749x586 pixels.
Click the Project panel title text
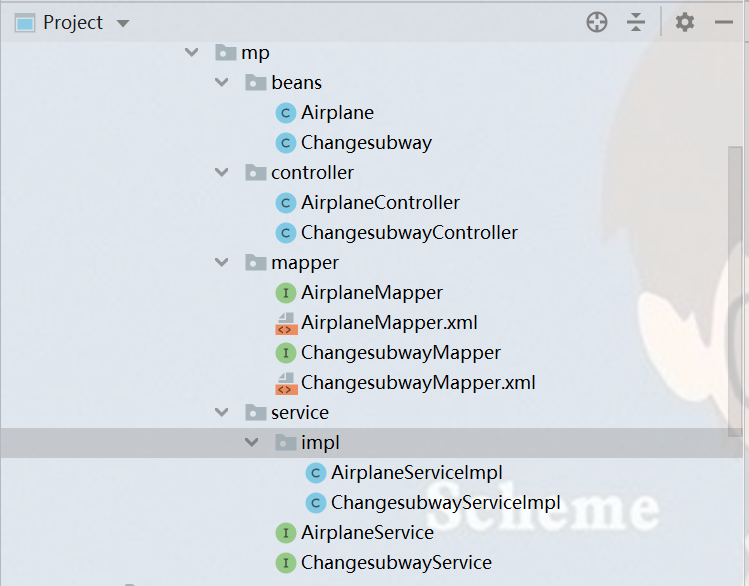(x=73, y=23)
